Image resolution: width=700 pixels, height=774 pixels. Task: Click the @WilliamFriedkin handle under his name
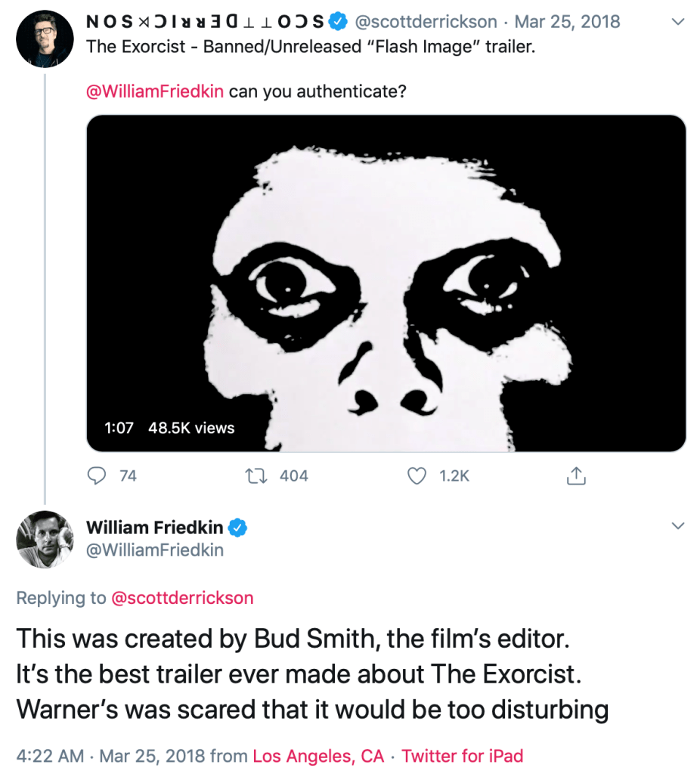(155, 550)
